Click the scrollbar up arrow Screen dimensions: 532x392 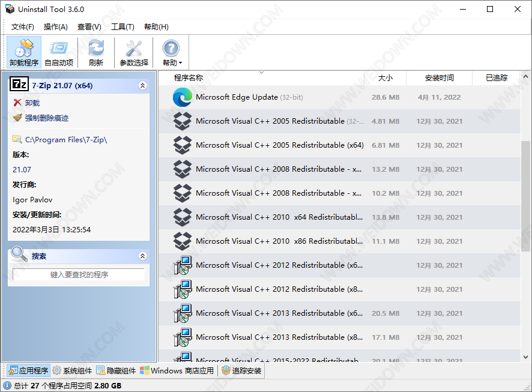pyautogui.click(x=525, y=77)
